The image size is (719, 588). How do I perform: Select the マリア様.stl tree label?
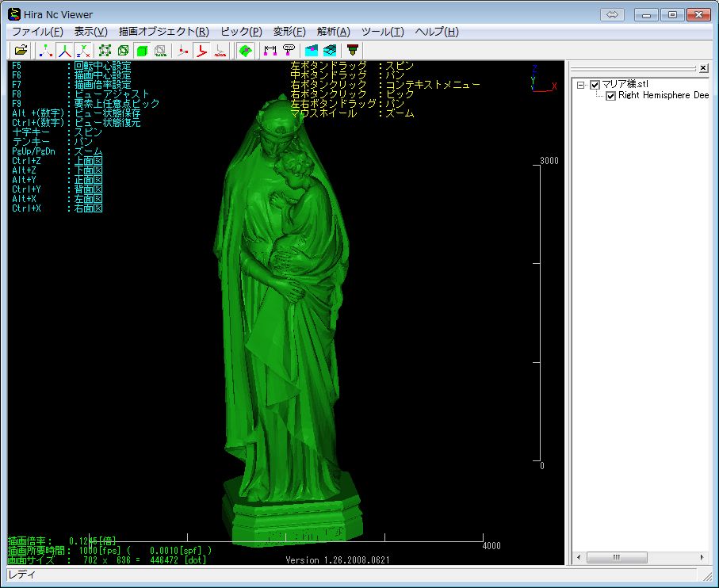[x=625, y=84]
